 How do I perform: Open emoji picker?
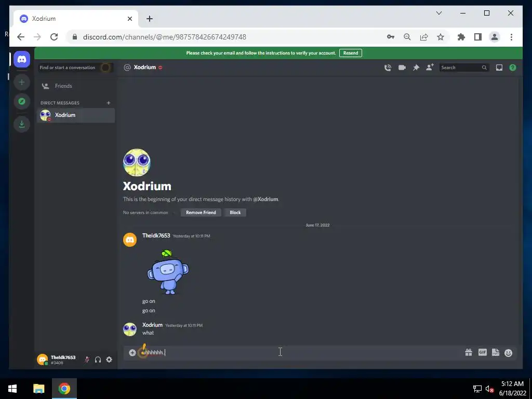pos(508,353)
